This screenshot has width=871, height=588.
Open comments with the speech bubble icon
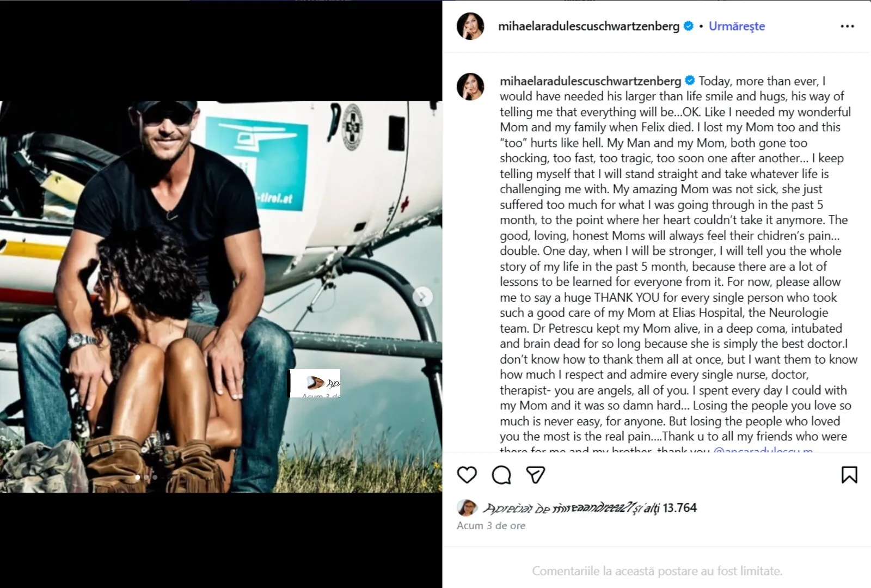[x=501, y=475]
